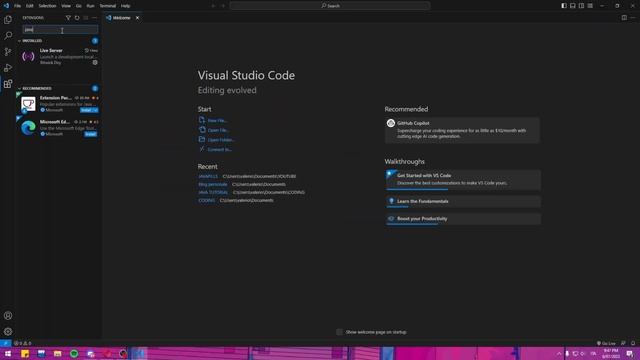640x360 pixels.
Task: Open editor more actions ellipsis
Action: 633,18
